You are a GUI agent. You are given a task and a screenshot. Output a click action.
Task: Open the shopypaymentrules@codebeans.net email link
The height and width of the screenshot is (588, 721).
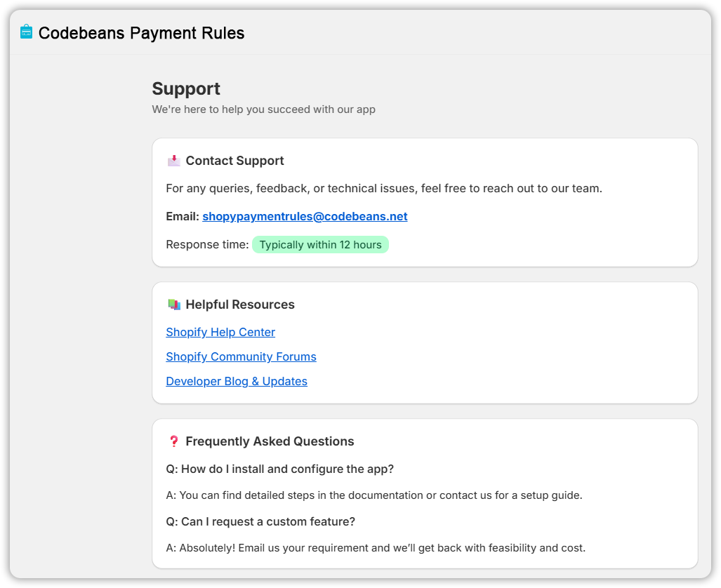(x=305, y=217)
